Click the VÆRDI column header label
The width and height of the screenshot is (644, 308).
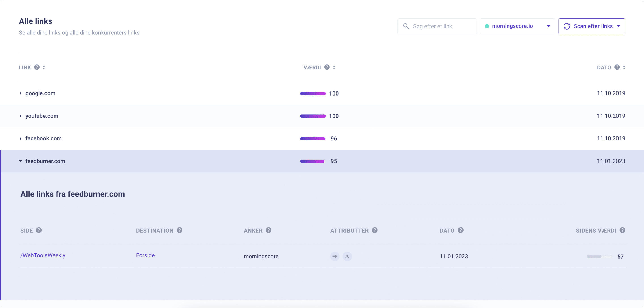coord(312,68)
